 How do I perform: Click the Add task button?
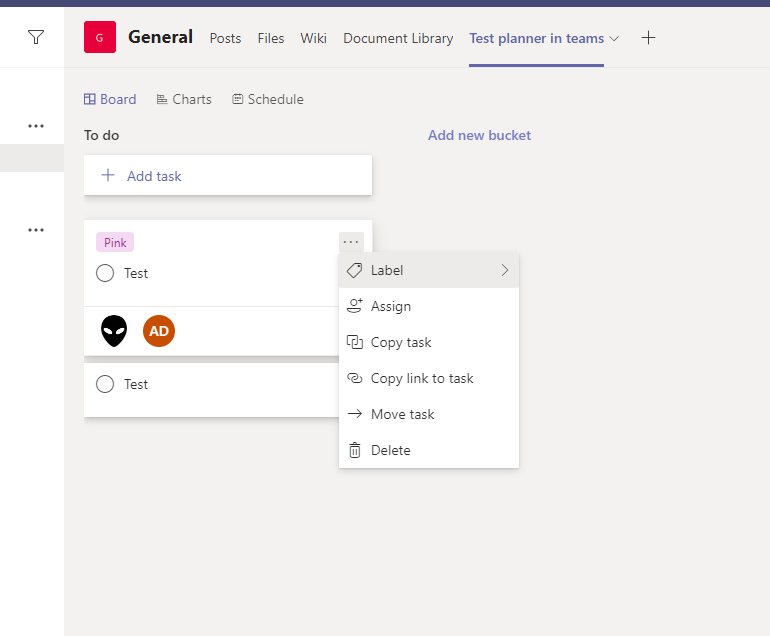(228, 175)
